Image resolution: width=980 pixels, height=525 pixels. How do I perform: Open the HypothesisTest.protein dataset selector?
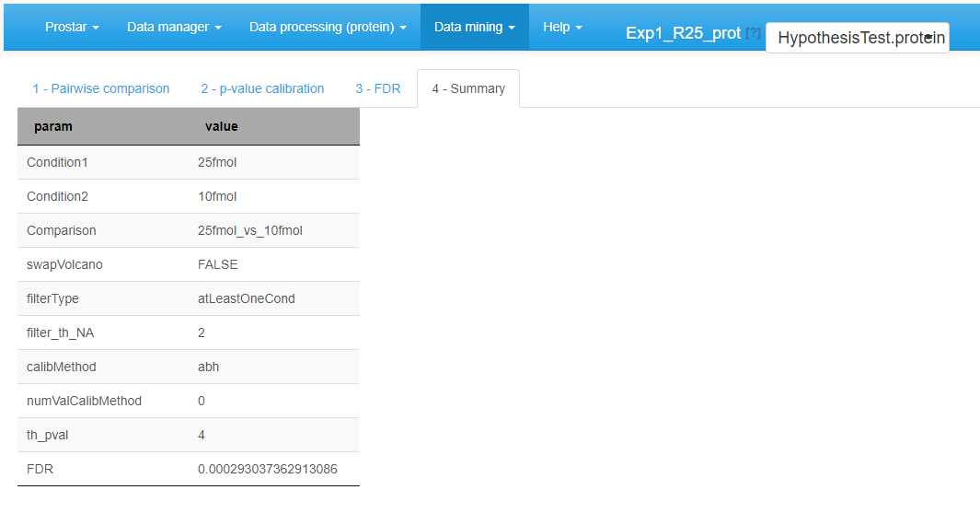coord(857,38)
